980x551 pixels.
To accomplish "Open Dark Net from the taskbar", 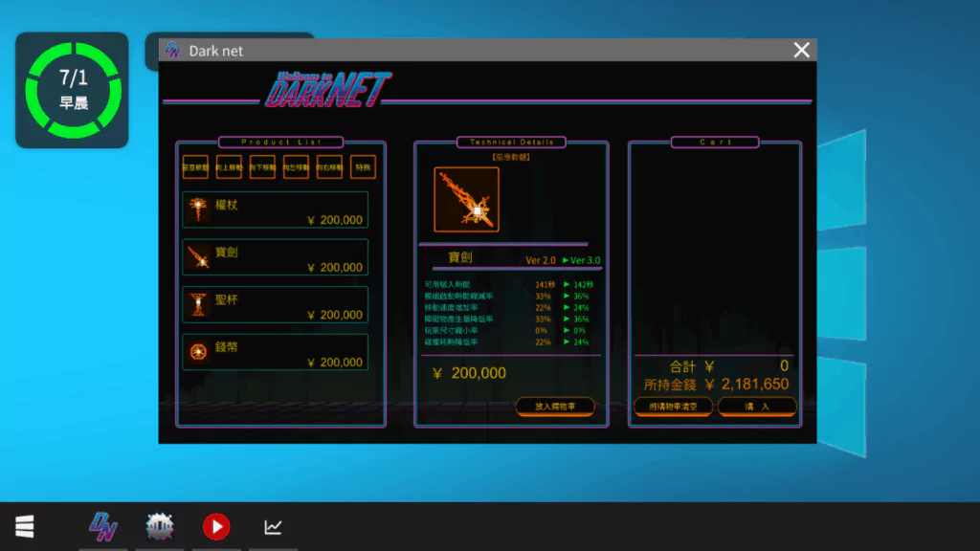I will click(103, 526).
